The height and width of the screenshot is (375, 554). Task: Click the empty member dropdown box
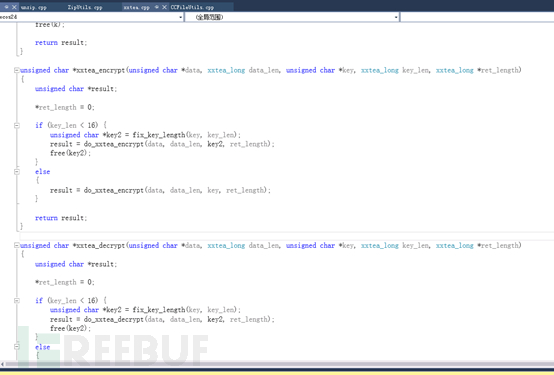point(477,17)
